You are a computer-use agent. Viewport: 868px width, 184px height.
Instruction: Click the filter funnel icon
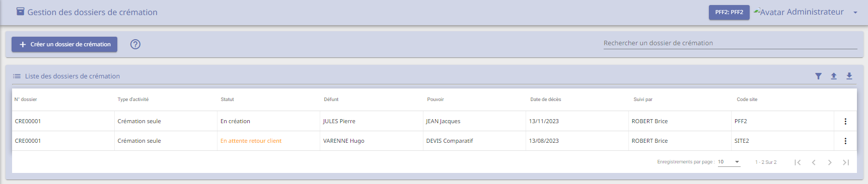click(818, 76)
